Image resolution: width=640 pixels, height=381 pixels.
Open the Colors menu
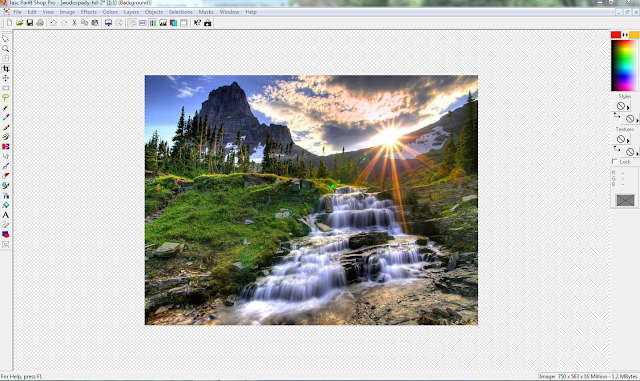tap(110, 12)
